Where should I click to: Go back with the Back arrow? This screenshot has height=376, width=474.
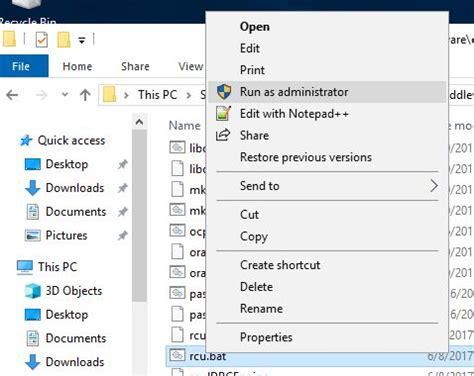tap(12, 95)
